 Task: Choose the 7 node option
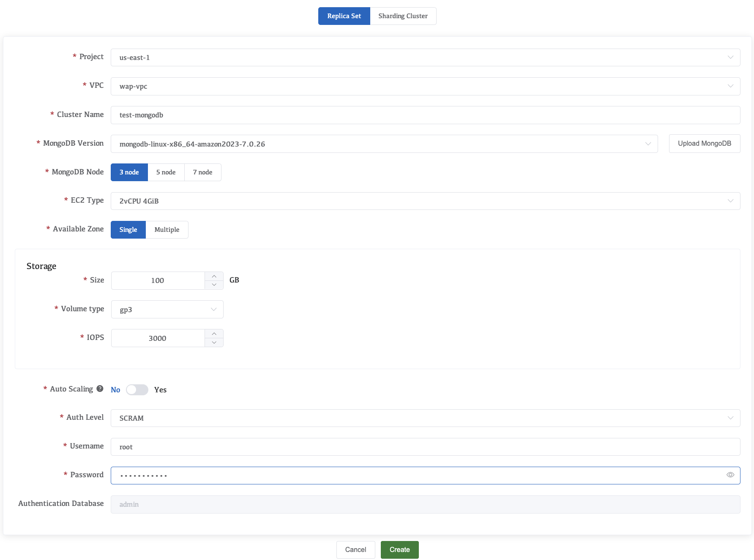(x=202, y=172)
